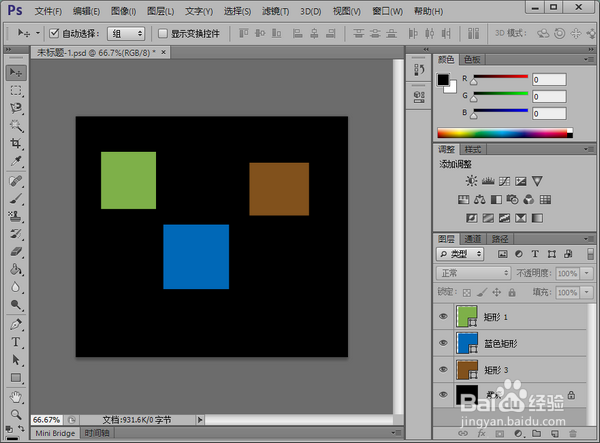This screenshot has height=443, width=600.
Task: Select the Magic Wand tool
Action: pyautogui.click(x=16, y=125)
